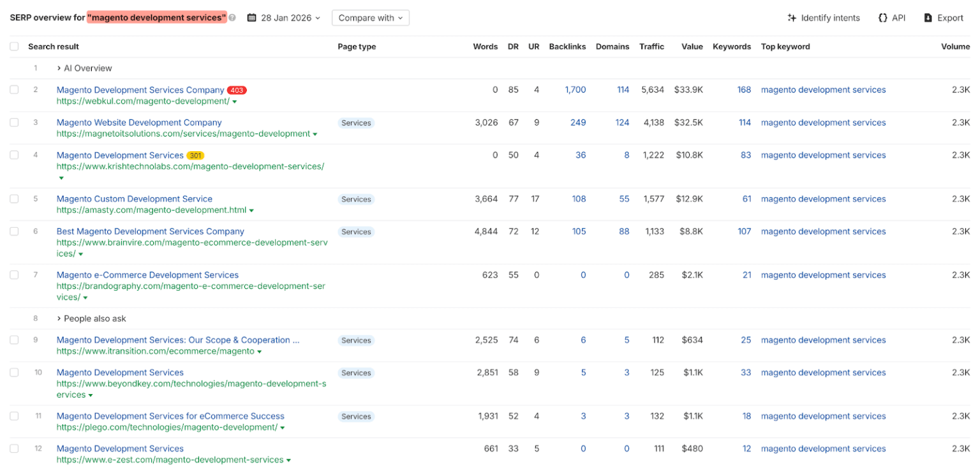Click the Volume column header
The height and width of the screenshot is (470, 980).
(956, 47)
